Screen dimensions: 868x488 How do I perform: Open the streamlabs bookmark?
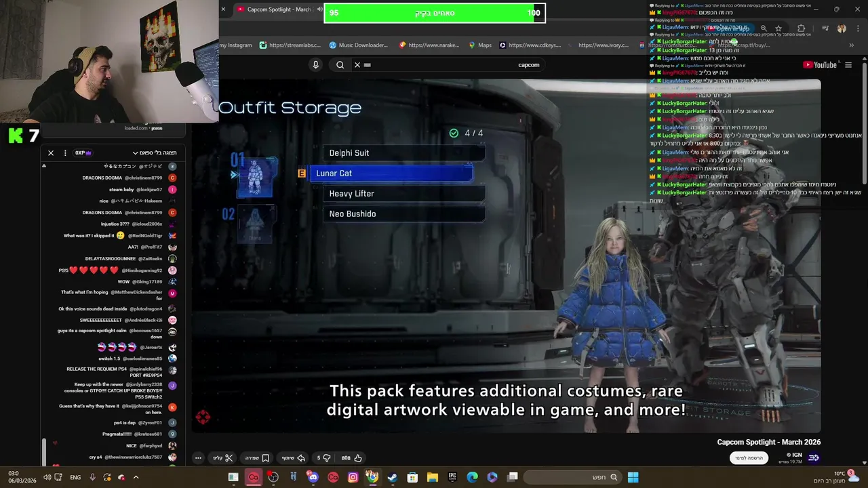pos(290,45)
